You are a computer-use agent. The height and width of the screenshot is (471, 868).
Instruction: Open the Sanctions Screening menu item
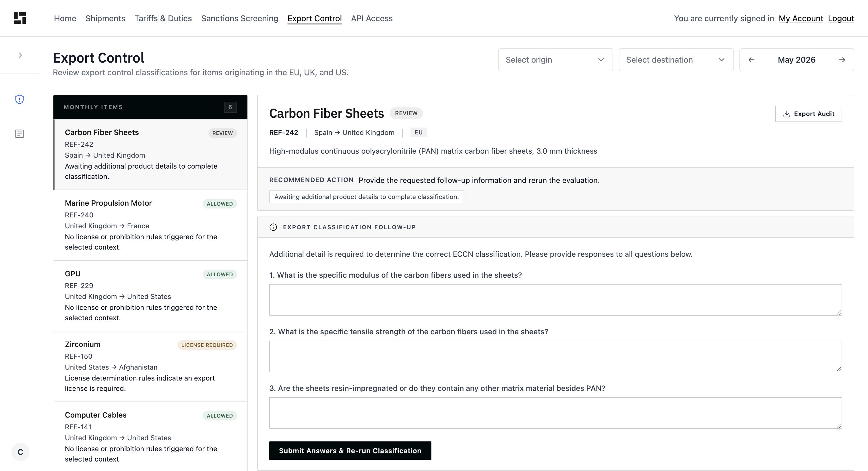(240, 18)
